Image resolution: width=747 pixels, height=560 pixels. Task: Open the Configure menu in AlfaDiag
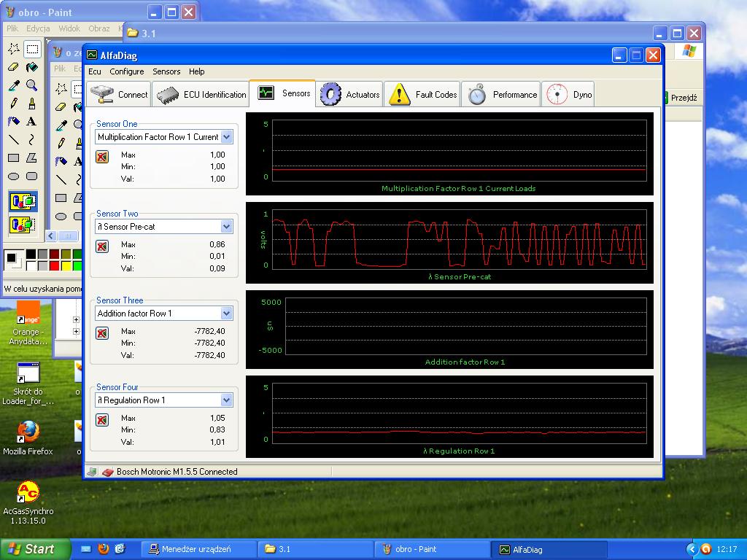[x=127, y=71]
